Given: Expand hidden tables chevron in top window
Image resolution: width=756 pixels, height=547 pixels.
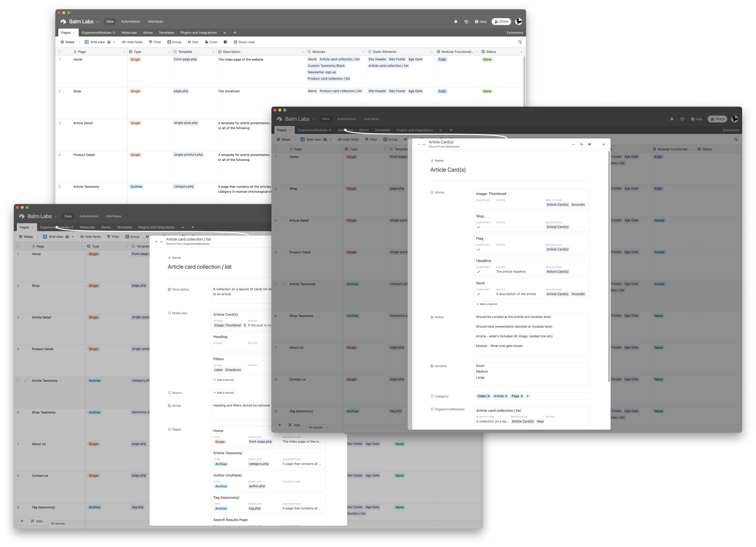Looking at the screenshot, I should (x=225, y=33).
